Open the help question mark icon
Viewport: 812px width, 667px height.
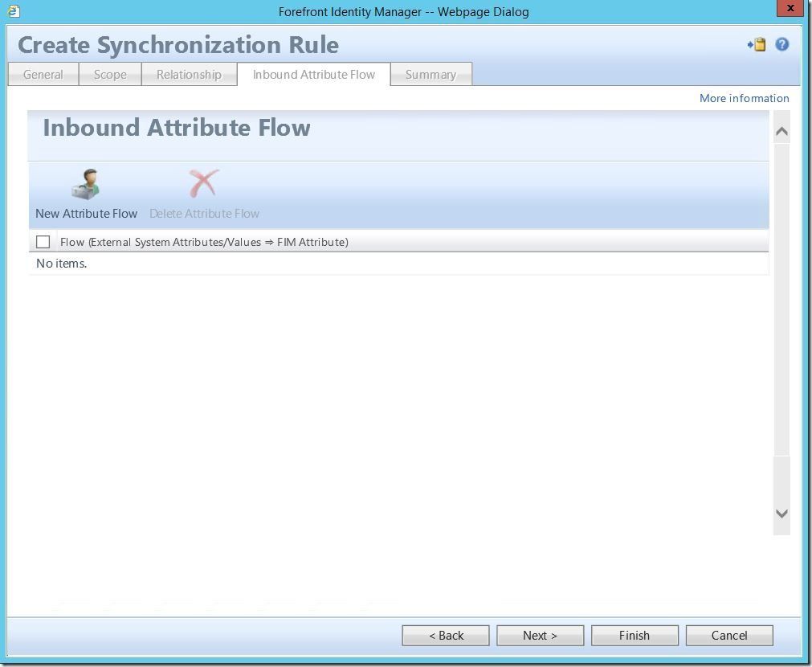(x=782, y=44)
